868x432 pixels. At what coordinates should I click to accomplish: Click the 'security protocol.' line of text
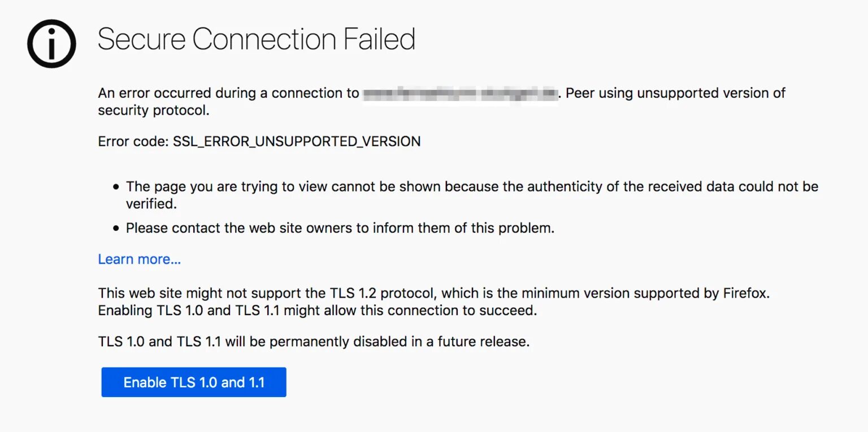[154, 110]
